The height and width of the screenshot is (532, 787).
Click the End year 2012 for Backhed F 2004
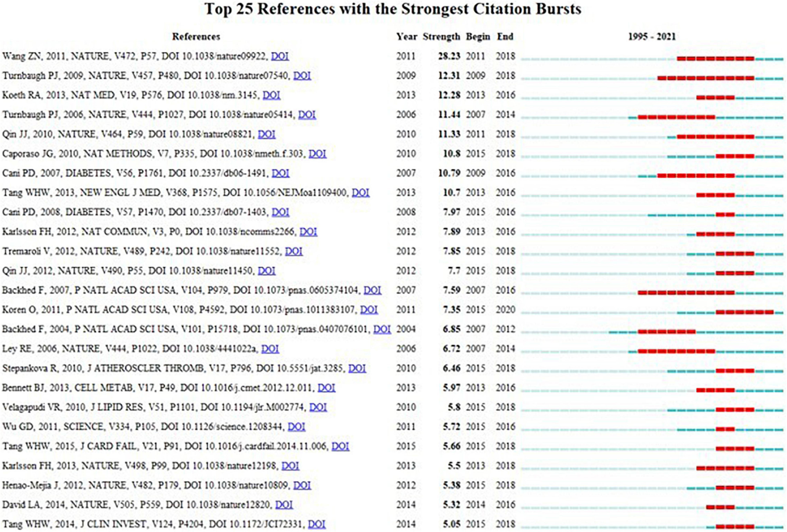(506, 329)
